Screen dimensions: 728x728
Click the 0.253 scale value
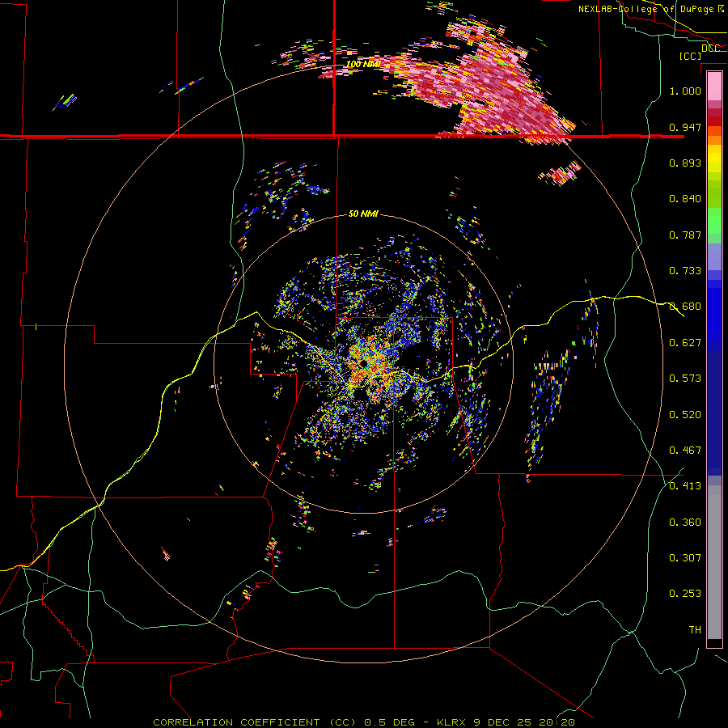[x=685, y=594]
